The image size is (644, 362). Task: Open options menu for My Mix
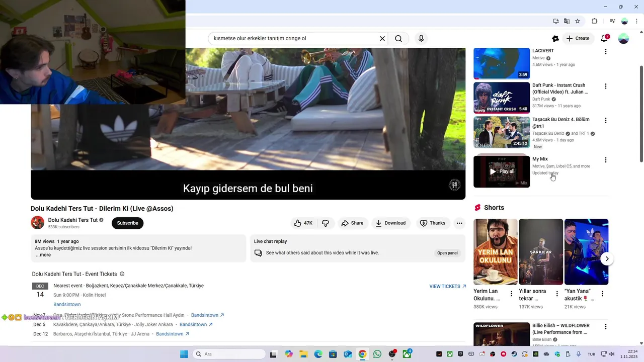click(x=605, y=160)
